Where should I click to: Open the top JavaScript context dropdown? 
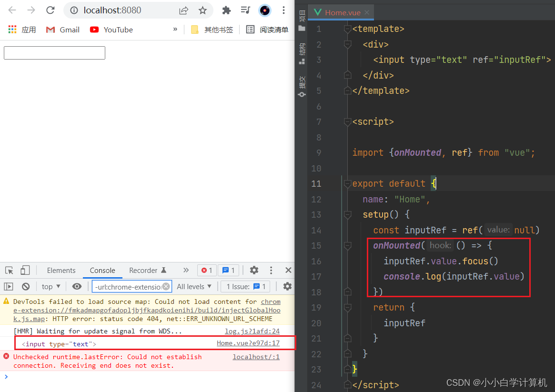point(51,287)
